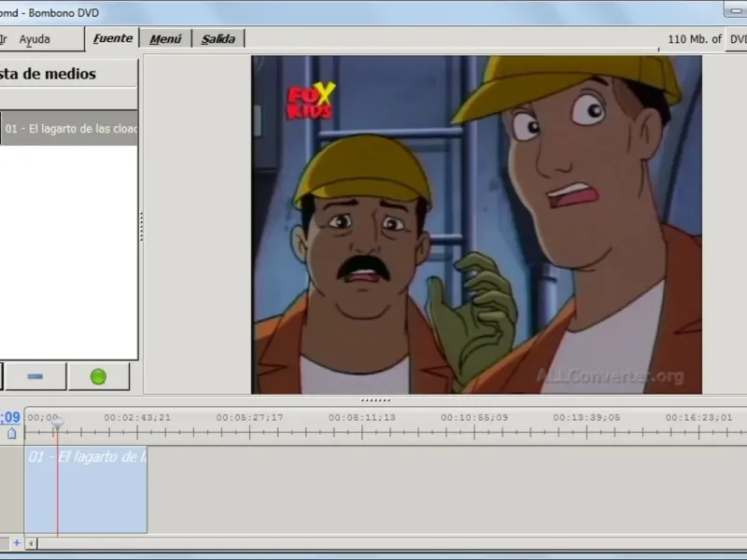Select media item '01 - El lagarto de las cloac'
Image resolution: width=747 pixels, height=560 pixels.
tap(69, 129)
